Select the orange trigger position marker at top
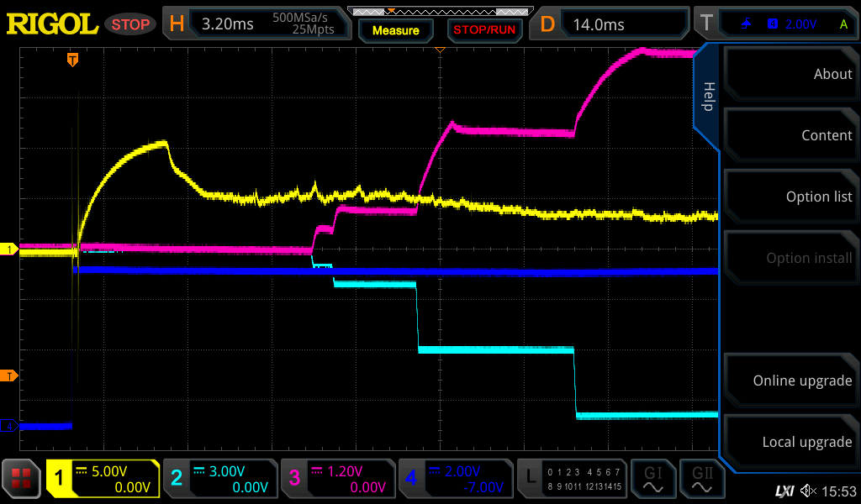This screenshot has height=504, width=861. 73,59
